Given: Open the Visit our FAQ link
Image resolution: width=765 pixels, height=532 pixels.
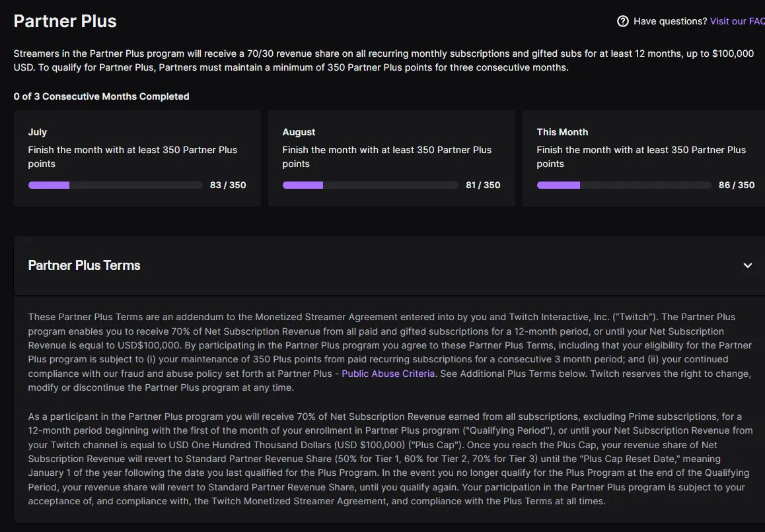Looking at the screenshot, I should 737,21.
